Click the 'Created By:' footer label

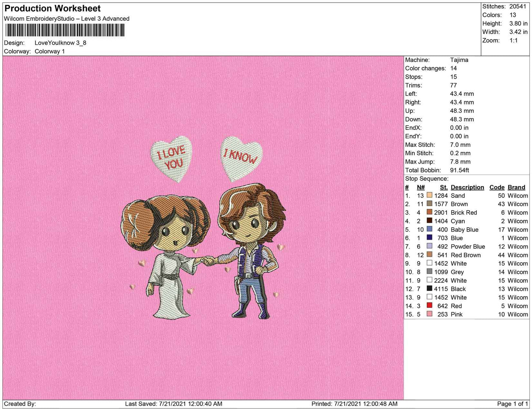[20, 404]
